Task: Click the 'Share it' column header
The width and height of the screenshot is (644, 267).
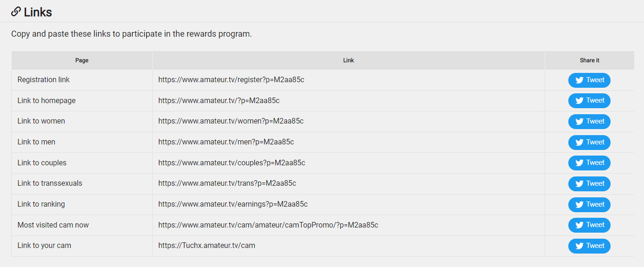Action: click(x=590, y=60)
